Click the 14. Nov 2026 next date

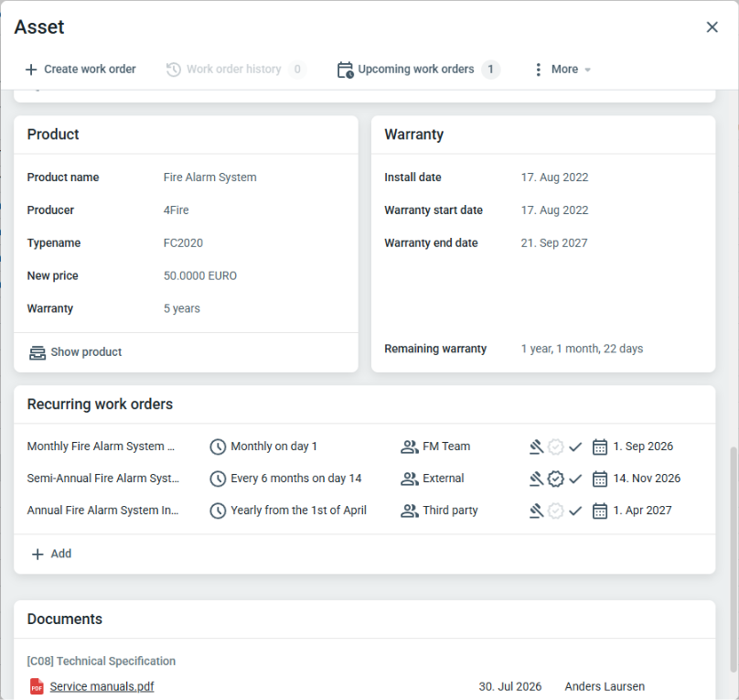647,479
